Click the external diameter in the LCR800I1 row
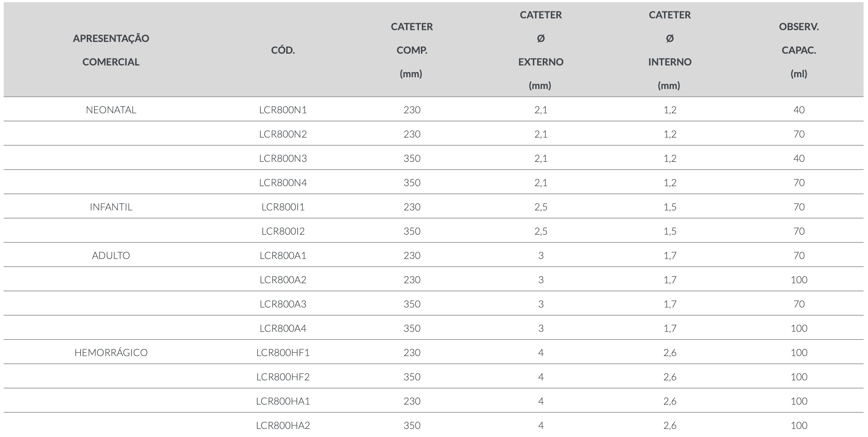Screen dimensions: 868x437 click(x=541, y=207)
